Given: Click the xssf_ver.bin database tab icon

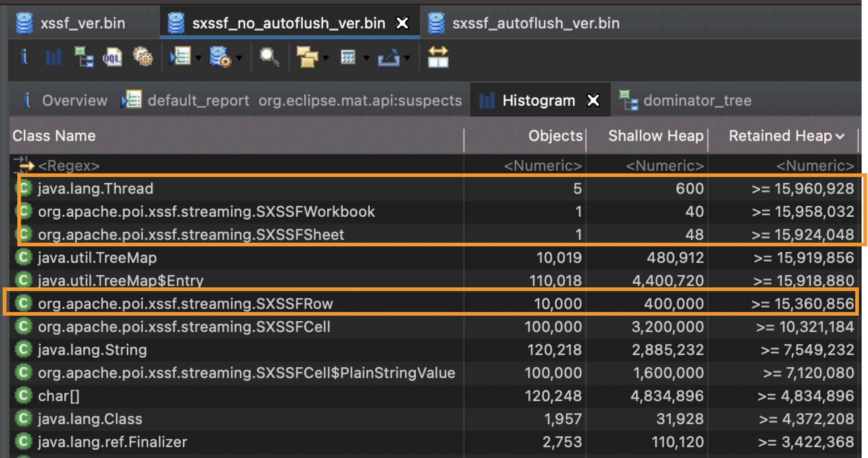Looking at the screenshot, I should pos(25,23).
